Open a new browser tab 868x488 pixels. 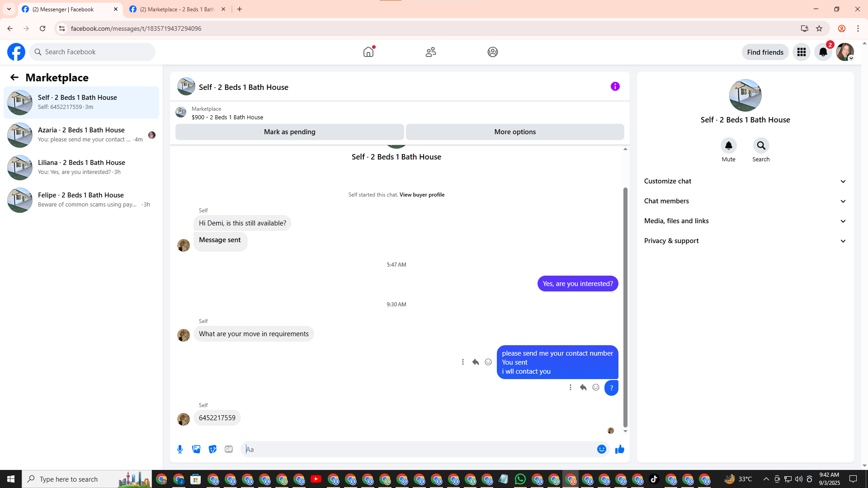click(240, 9)
